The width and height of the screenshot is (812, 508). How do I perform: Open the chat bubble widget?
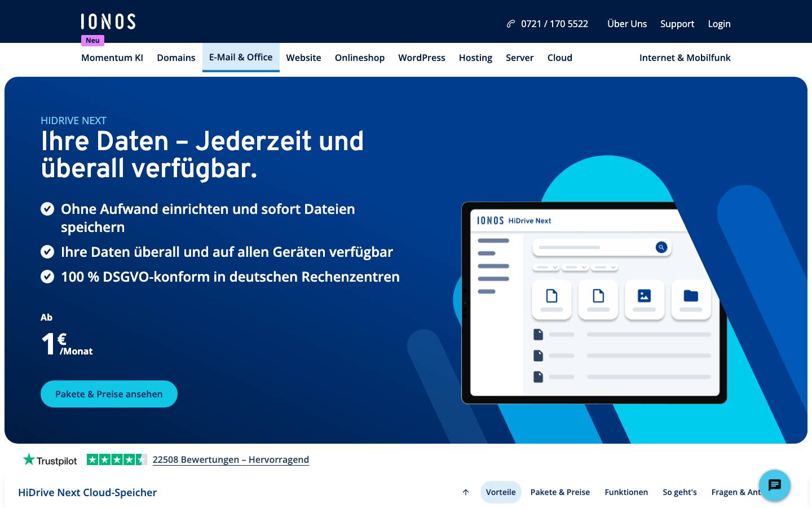775,485
